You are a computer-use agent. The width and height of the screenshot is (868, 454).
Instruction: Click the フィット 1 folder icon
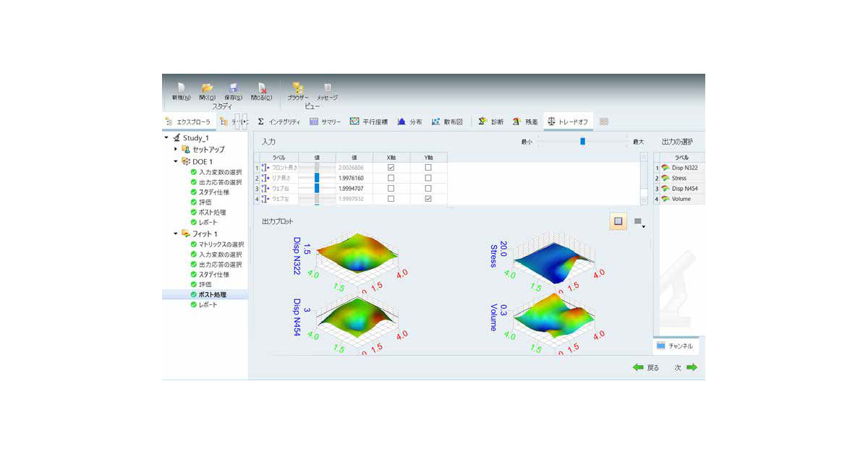tap(186, 234)
